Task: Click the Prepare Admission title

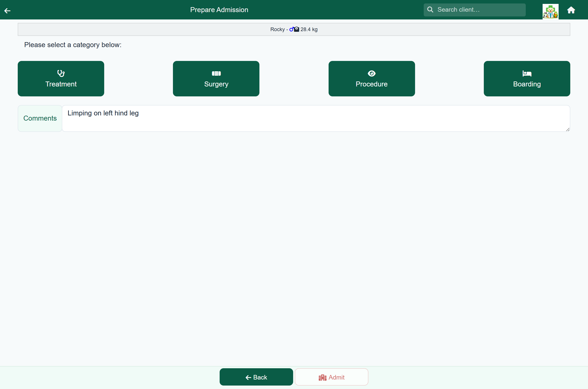Action: point(219,10)
